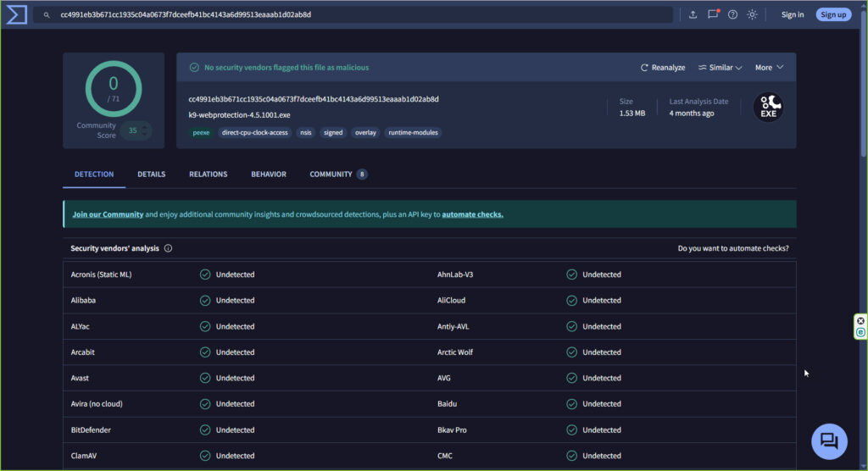
Task: Click the green check icon in no-vendors-flagged banner
Action: [x=194, y=68]
